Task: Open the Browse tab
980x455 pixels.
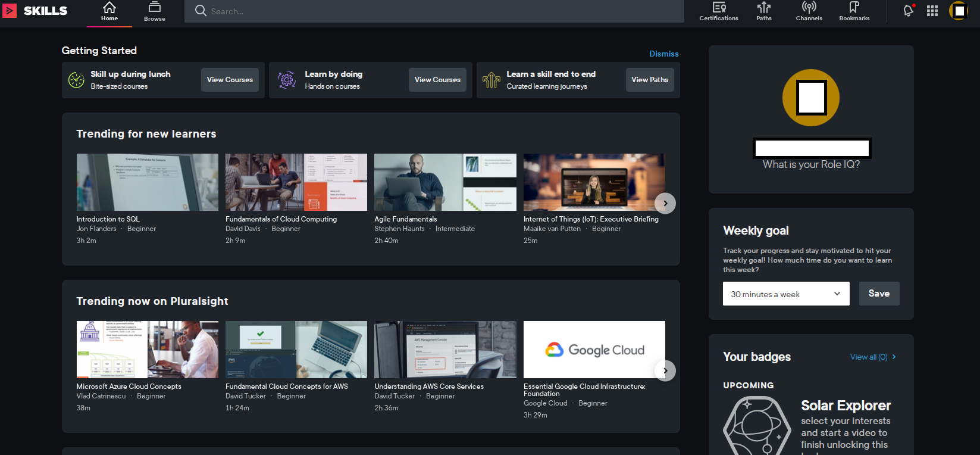Action: (x=155, y=12)
